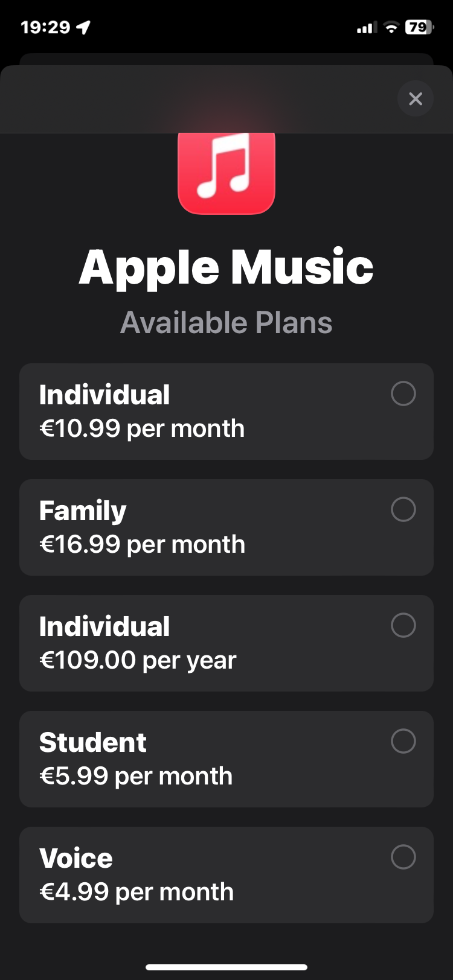Tap the €10.99 per month price text
The width and height of the screenshot is (453, 980).
pyautogui.click(x=142, y=428)
